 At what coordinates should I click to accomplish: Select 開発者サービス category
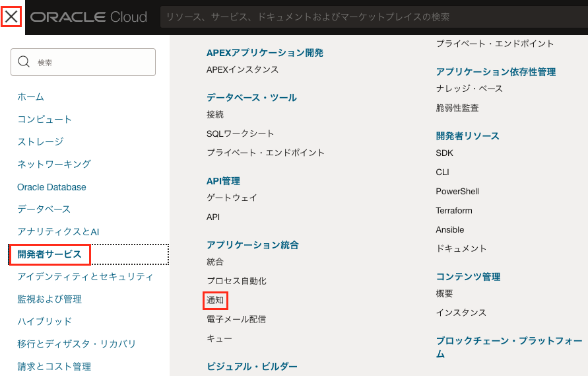(x=49, y=254)
